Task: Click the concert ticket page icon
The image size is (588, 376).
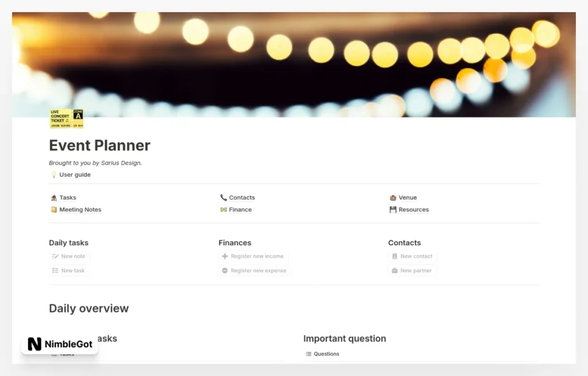Action: [x=67, y=118]
